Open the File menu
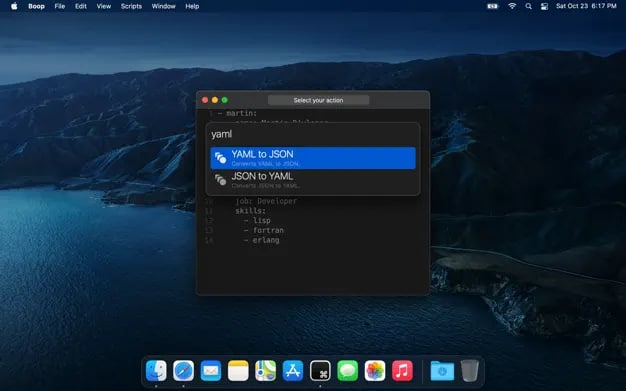626x391 pixels. (59, 6)
